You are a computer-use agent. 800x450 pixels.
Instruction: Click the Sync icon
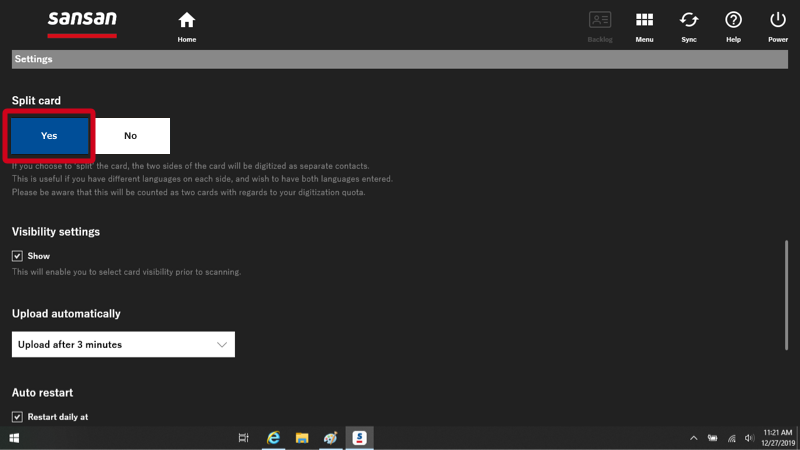[689, 25]
